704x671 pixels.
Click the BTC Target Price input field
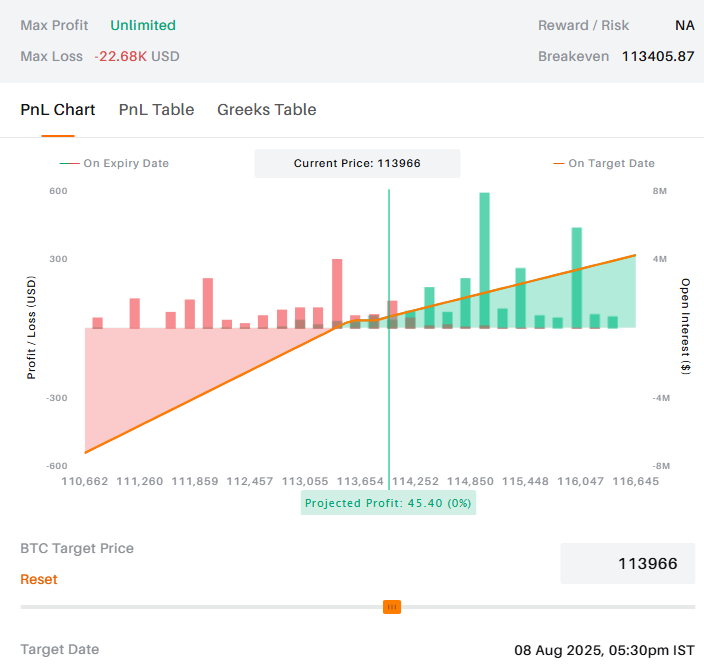click(x=627, y=564)
